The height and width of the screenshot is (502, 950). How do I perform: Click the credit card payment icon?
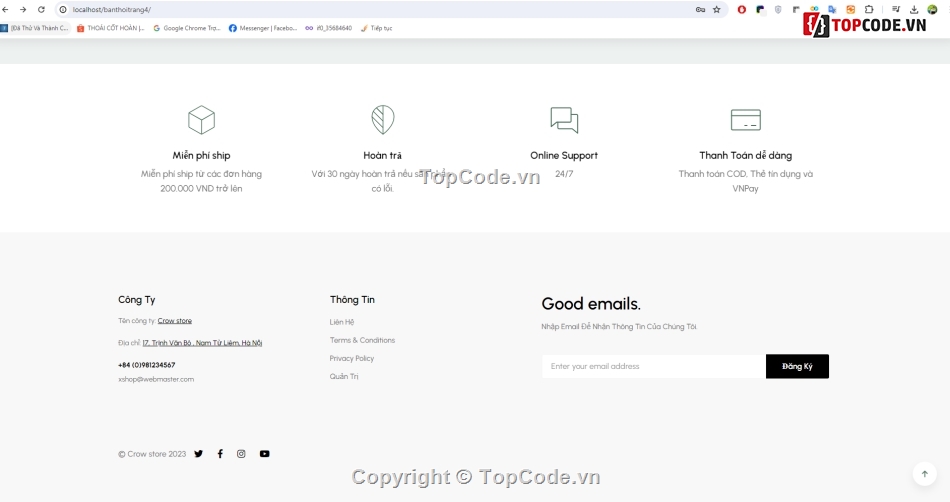click(x=746, y=120)
